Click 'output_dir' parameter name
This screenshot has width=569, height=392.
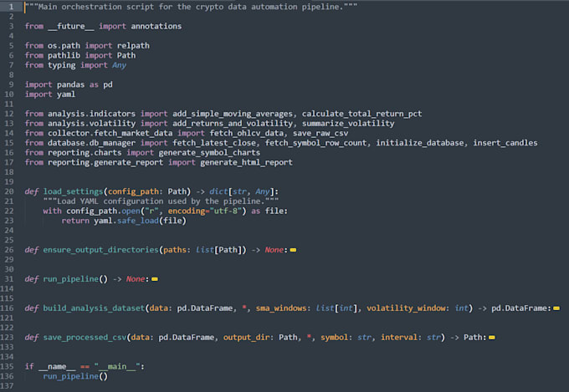pyautogui.click(x=246, y=338)
